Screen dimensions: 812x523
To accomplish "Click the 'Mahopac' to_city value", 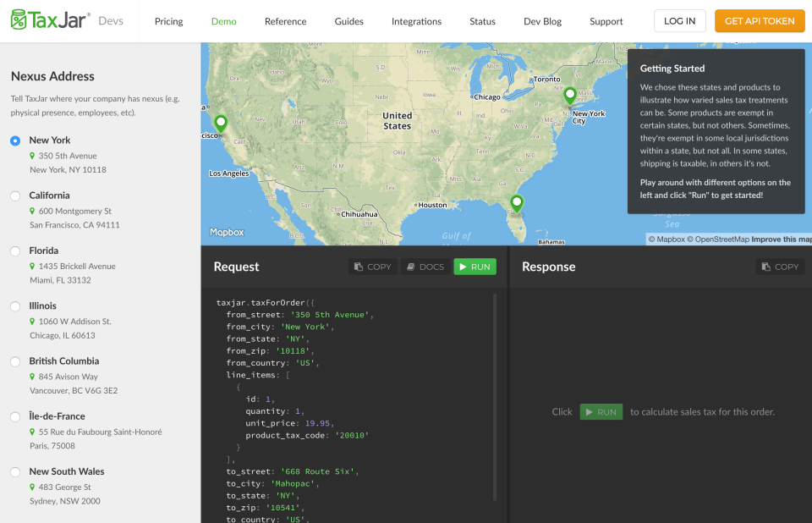I will pyautogui.click(x=293, y=483).
